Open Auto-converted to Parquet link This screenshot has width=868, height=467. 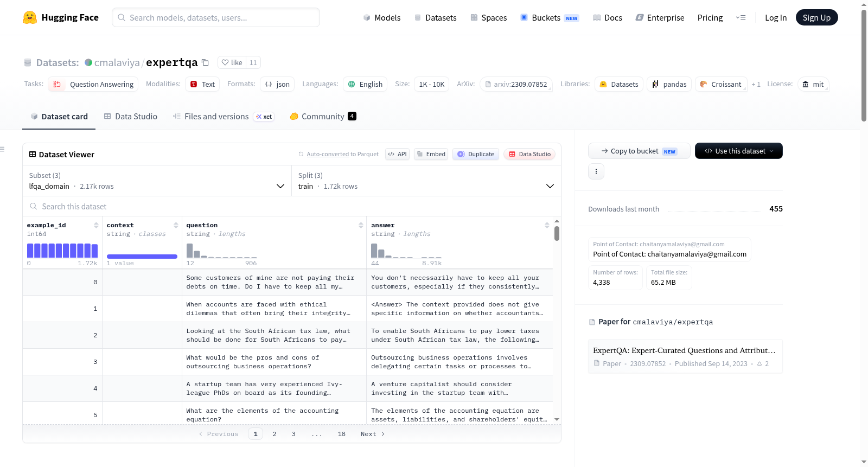(342, 154)
